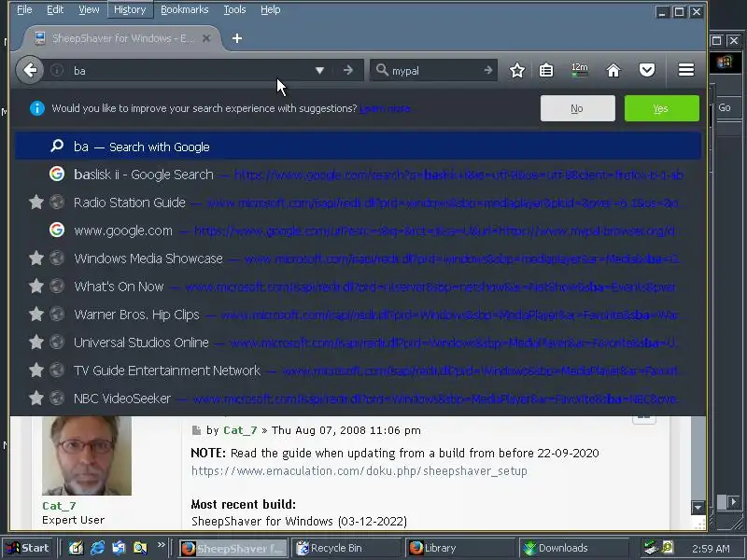Accept search suggestions with Yes
Viewport: 747px width, 560px height.
(661, 108)
